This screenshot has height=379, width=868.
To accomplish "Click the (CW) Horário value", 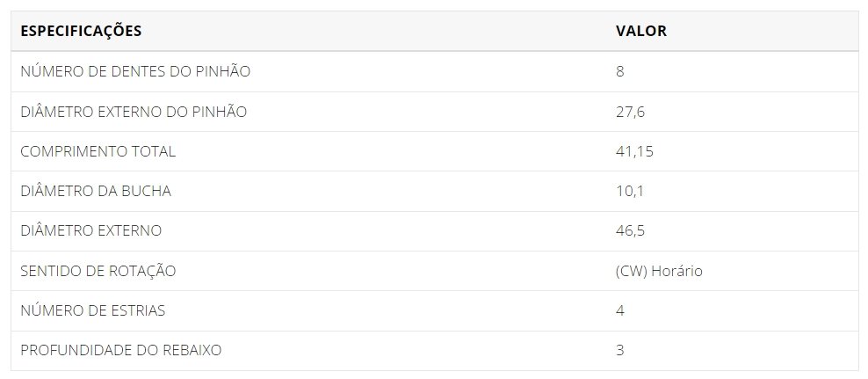I will (x=659, y=271).
